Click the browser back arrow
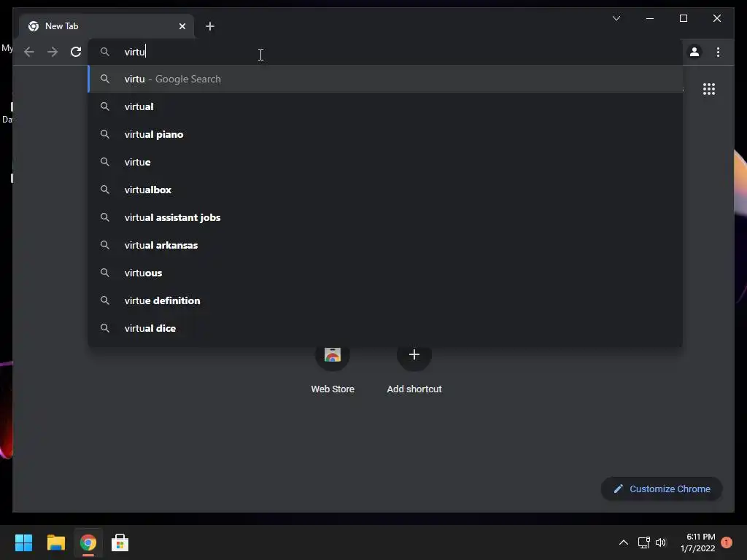Screen dimensions: 747x560 [x=29, y=52]
